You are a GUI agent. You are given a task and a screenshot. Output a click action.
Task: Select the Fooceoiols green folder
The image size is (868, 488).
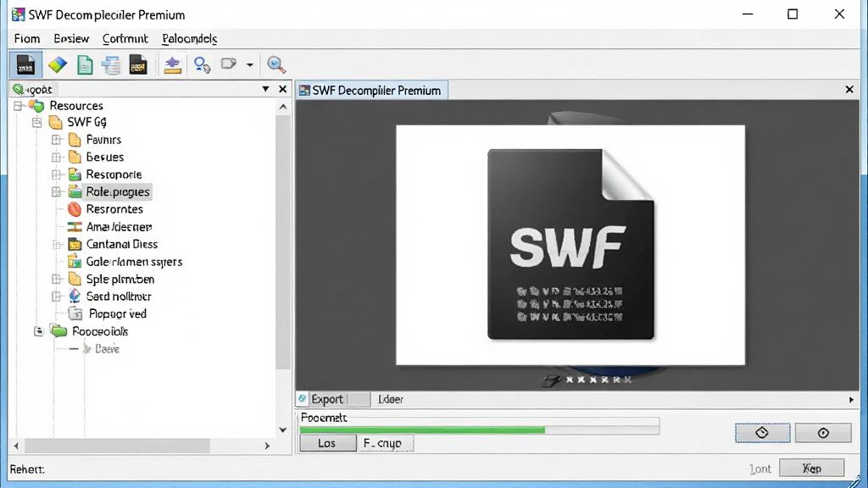point(59,331)
